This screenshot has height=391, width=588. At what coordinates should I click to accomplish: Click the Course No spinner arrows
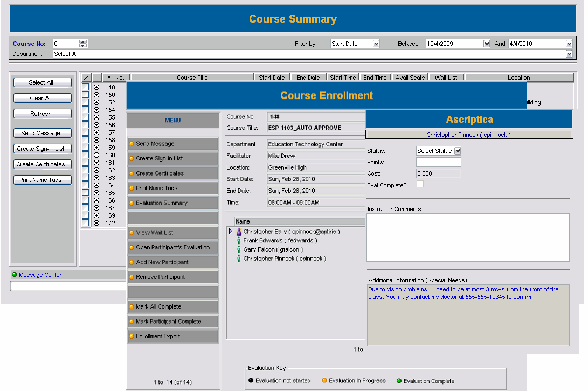(x=83, y=44)
